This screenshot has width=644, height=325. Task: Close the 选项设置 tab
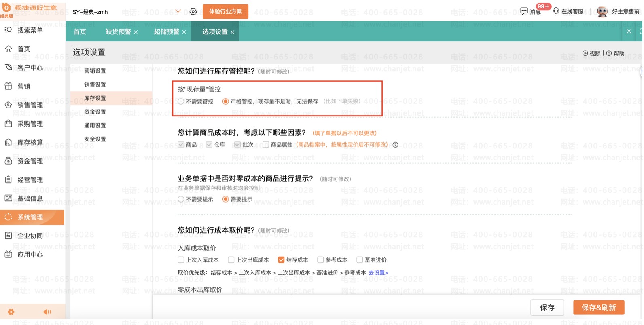click(233, 32)
